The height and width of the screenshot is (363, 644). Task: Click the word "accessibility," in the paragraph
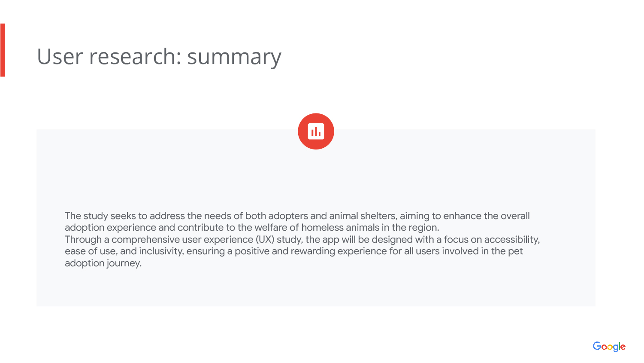point(511,239)
